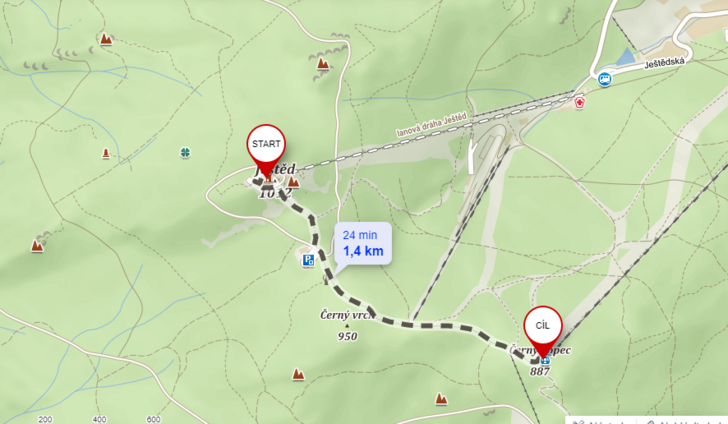Image resolution: width=728 pixels, height=424 pixels.
Task: Click the blue reservoir triangle near Ještědská road
Action: pos(625,57)
